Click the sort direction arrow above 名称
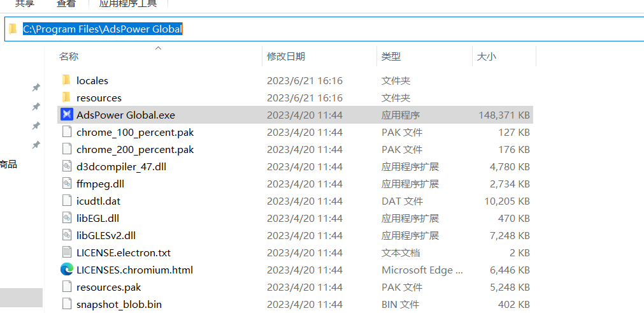The width and height of the screenshot is (644, 313). [x=158, y=48]
